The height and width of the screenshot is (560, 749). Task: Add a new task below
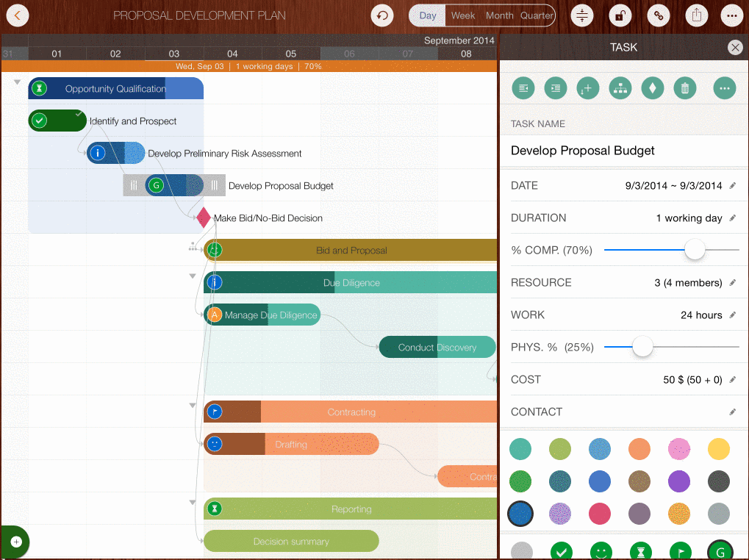click(588, 88)
